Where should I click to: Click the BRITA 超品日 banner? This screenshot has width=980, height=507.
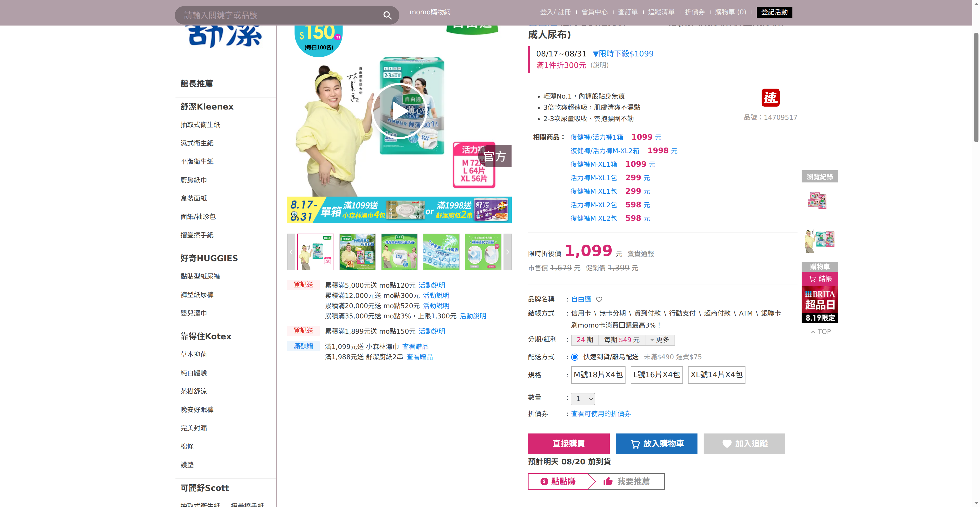(820, 305)
